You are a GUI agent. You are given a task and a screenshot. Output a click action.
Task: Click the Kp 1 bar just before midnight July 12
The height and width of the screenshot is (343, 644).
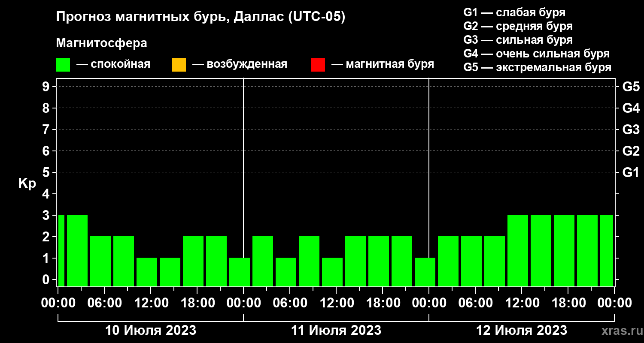click(425, 272)
